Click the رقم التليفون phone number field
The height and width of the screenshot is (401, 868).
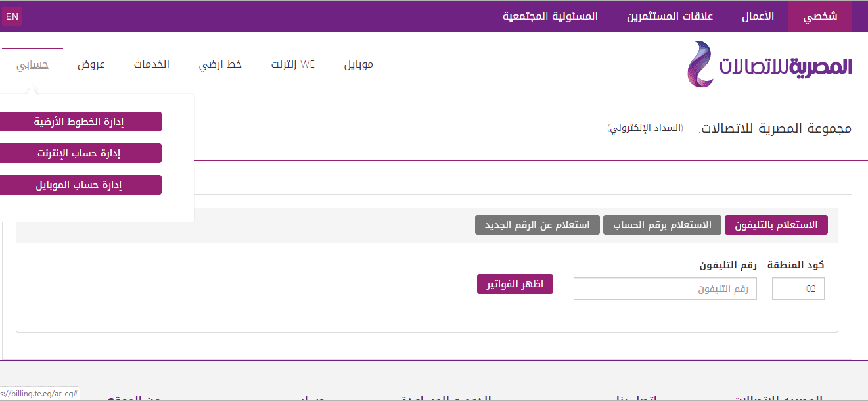(x=665, y=289)
